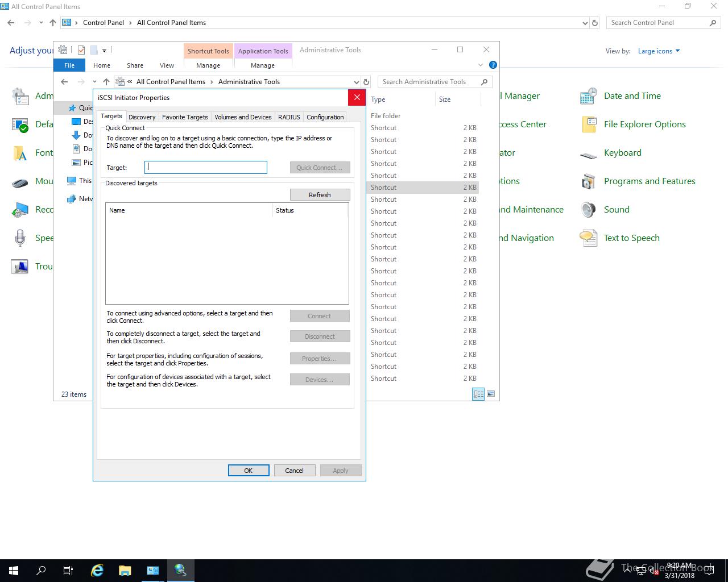This screenshot has width=728, height=582.
Task: Select the highlighted Shortcut row
Action: pos(423,188)
